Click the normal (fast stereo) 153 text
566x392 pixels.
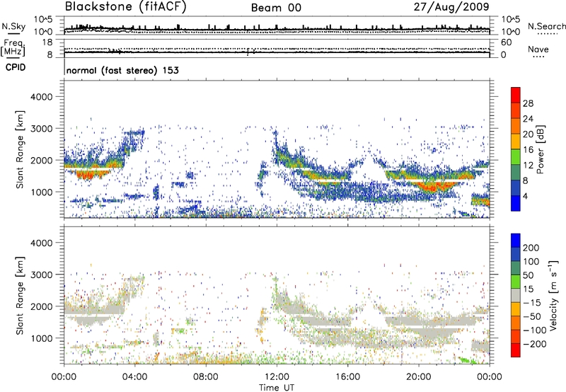coord(122,70)
